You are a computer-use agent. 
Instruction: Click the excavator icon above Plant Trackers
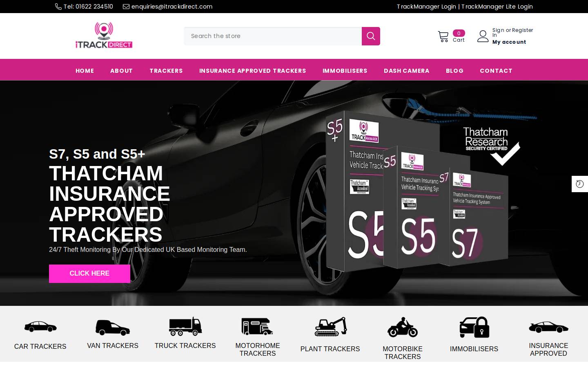pyautogui.click(x=330, y=326)
